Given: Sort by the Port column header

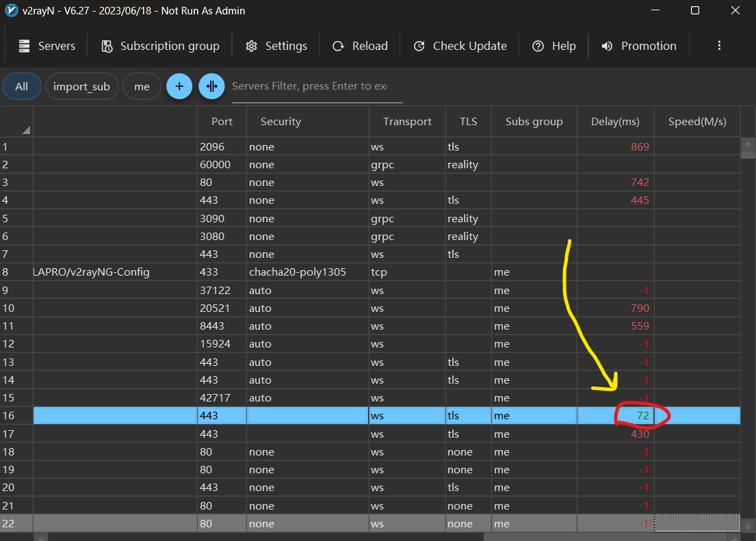Looking at the screenshot, I should [x=222, y=122].
